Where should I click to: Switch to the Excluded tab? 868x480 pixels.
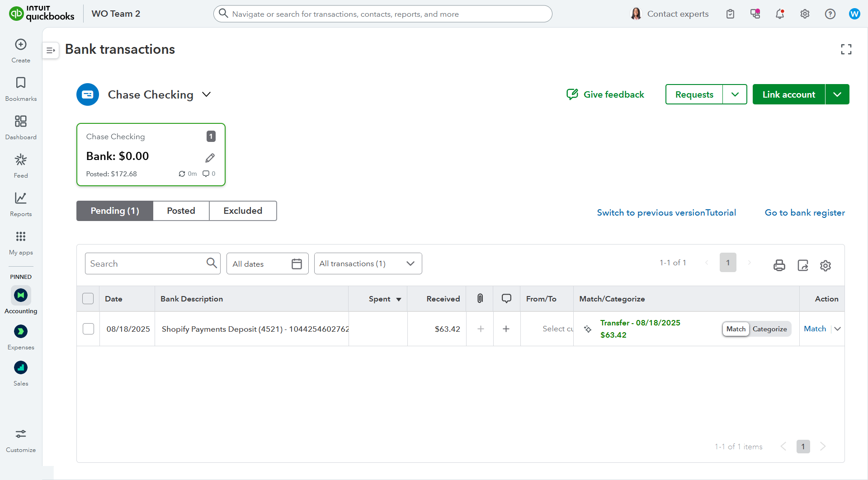click(243, 211)
